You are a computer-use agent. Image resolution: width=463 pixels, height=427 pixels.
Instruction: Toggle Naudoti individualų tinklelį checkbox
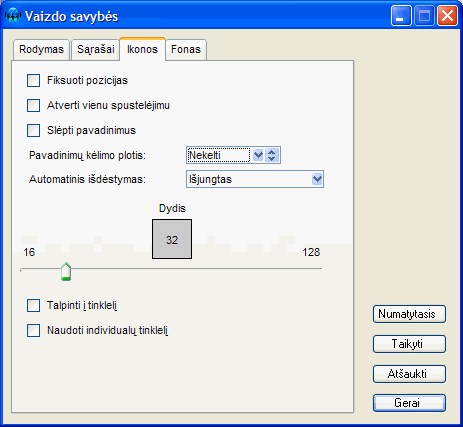(33, 330)
